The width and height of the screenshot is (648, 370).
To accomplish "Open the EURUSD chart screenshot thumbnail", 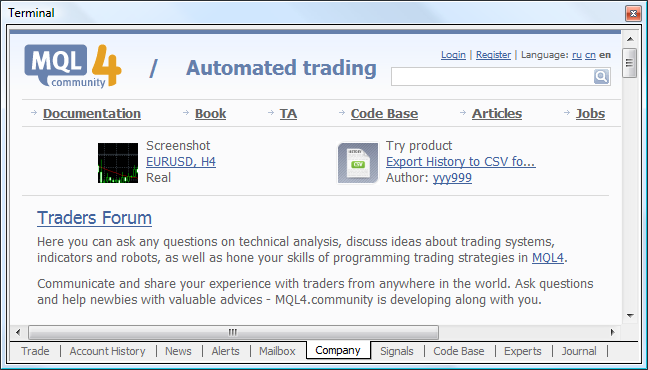I will (x=118, y=163).
